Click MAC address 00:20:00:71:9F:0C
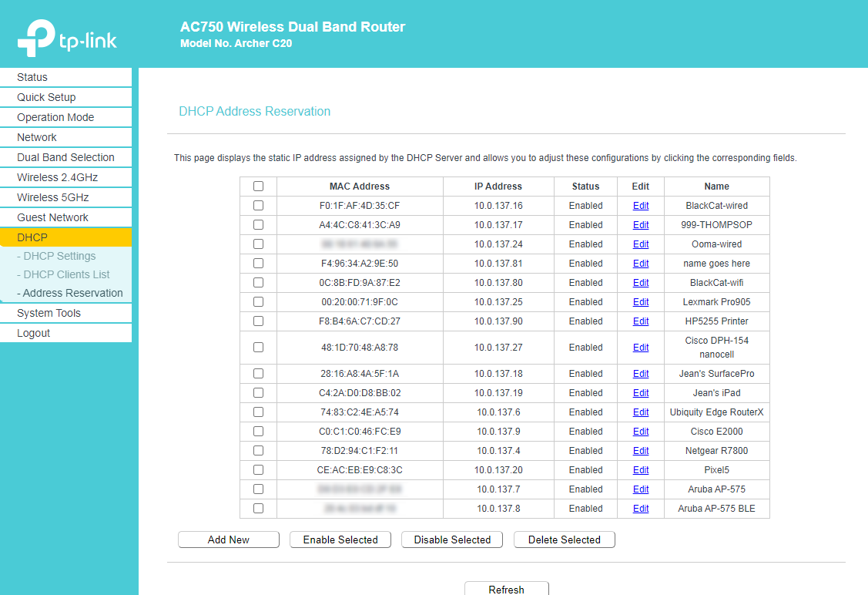Screen dimensions: 868x595 (x=360, y=302)
